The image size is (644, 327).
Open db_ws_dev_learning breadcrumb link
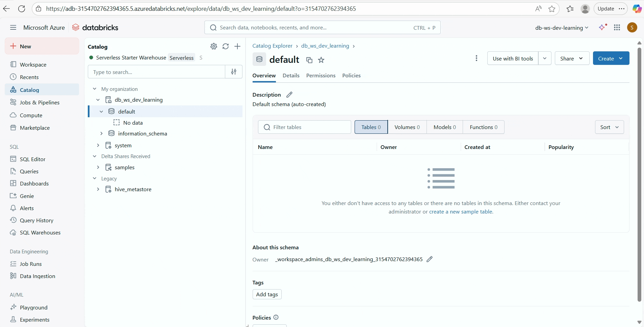click(325, 46)
